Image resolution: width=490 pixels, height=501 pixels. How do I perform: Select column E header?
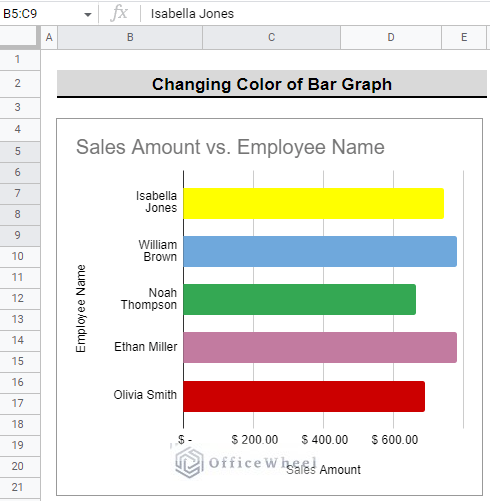pyautogui.click(x=464, y=37)
